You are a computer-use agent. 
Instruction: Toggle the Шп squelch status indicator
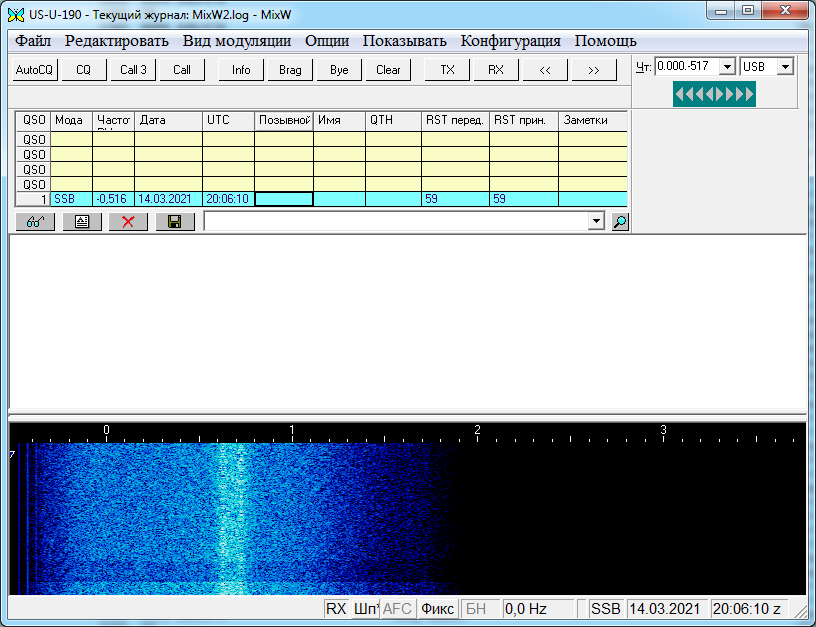click(x=365, y=608)
